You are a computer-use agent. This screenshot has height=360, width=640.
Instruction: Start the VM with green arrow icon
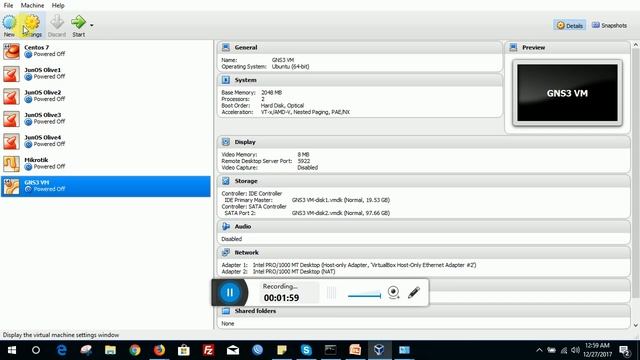[x=78, y=25]
